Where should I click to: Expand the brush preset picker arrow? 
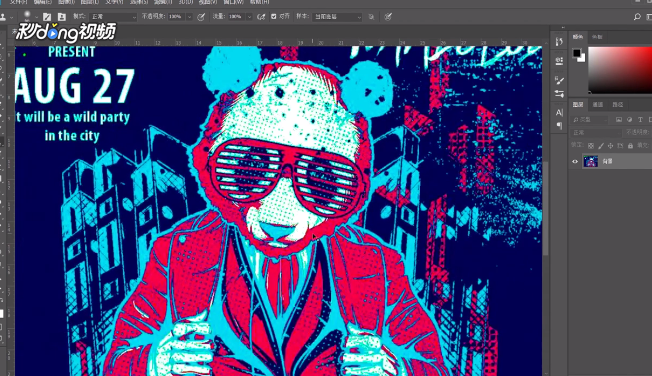(x=37, y=17)
